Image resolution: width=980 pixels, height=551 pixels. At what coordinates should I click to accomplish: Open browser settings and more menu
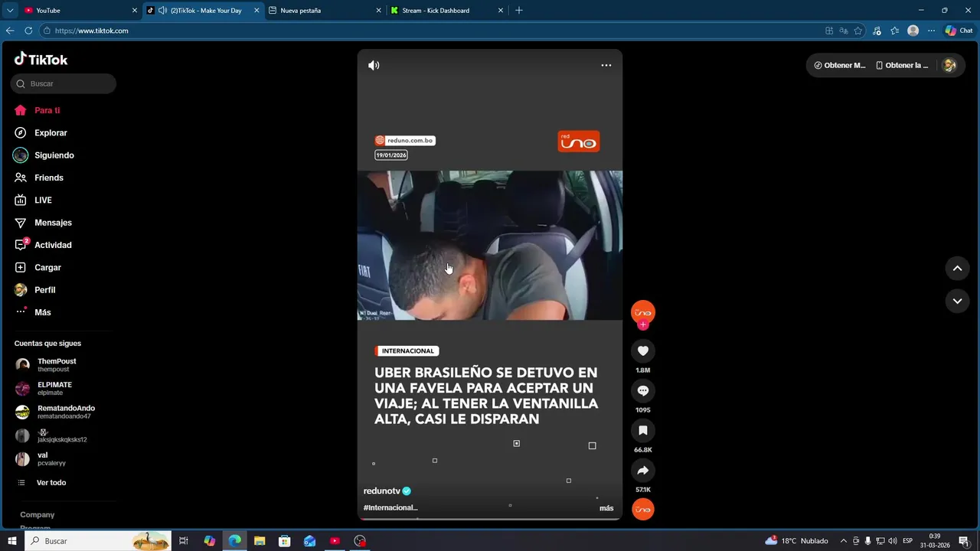pos(931,31)
